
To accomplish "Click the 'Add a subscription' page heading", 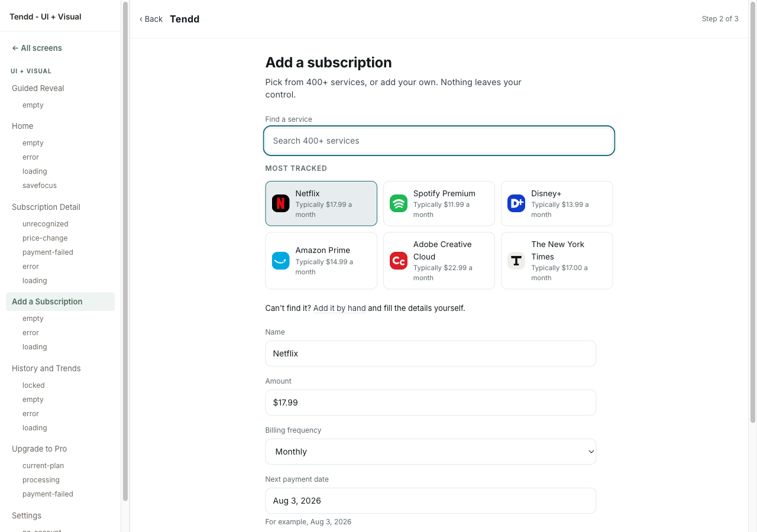I will click(x=328, y=63).
